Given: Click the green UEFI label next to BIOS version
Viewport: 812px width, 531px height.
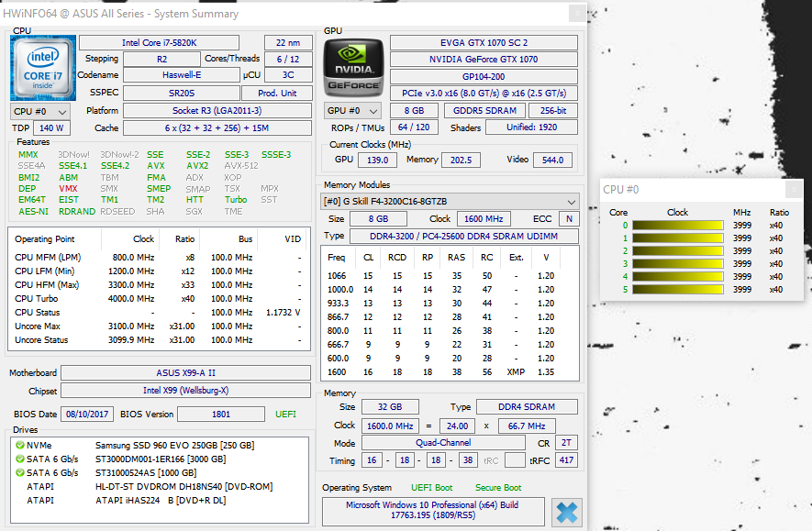Looking at the screenshot, I should pyautogui.click(x=286, y=414).
